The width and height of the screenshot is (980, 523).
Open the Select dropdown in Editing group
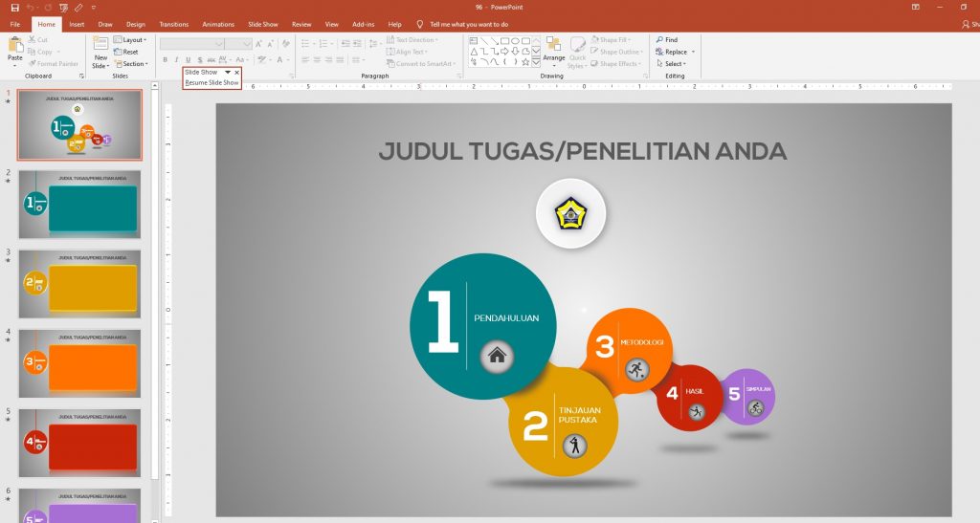(x=672, y=64)
